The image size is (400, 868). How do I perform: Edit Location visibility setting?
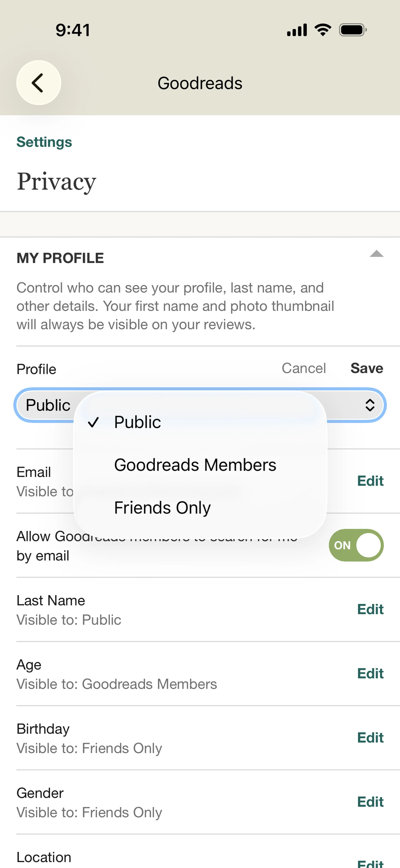point(370,863)
